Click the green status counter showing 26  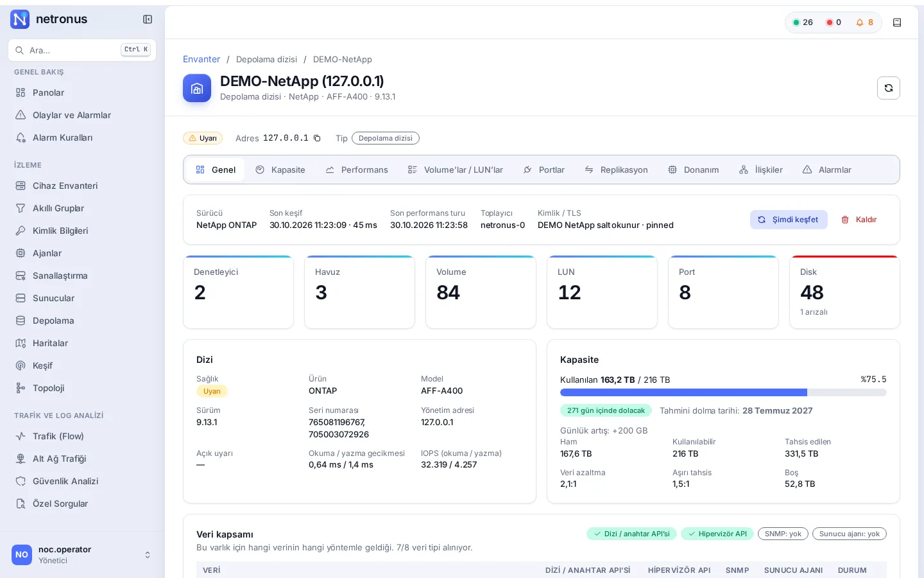click(803, 22)
